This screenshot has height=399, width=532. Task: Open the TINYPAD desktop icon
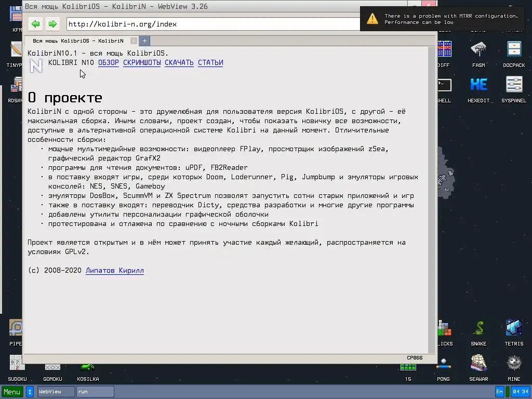click(14, 54)
